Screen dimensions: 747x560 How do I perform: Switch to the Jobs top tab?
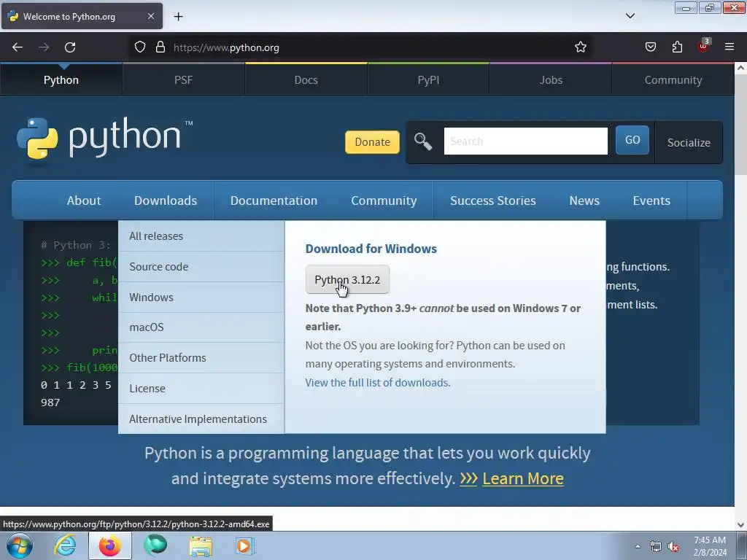(551, 80)
